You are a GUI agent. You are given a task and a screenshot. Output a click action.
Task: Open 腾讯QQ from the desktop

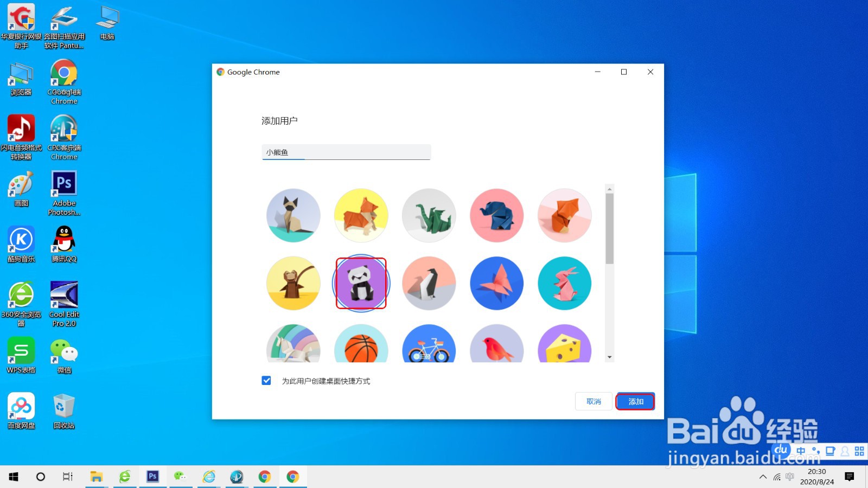tap(63, 245)
